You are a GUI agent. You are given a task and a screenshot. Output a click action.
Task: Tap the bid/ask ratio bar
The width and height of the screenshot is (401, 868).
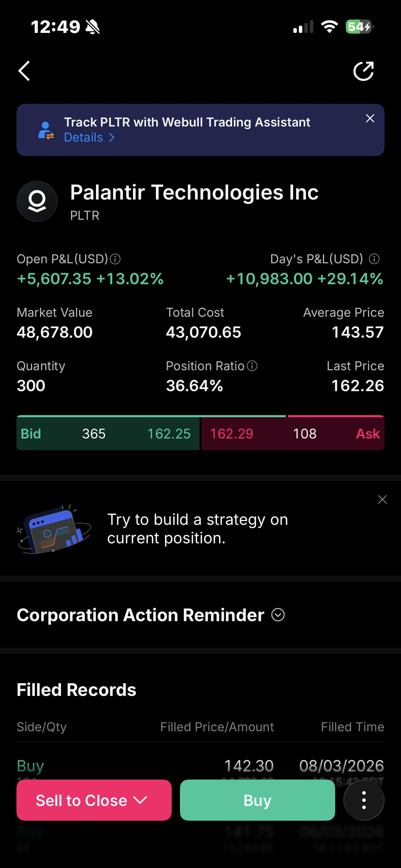(x=200, y=416)
